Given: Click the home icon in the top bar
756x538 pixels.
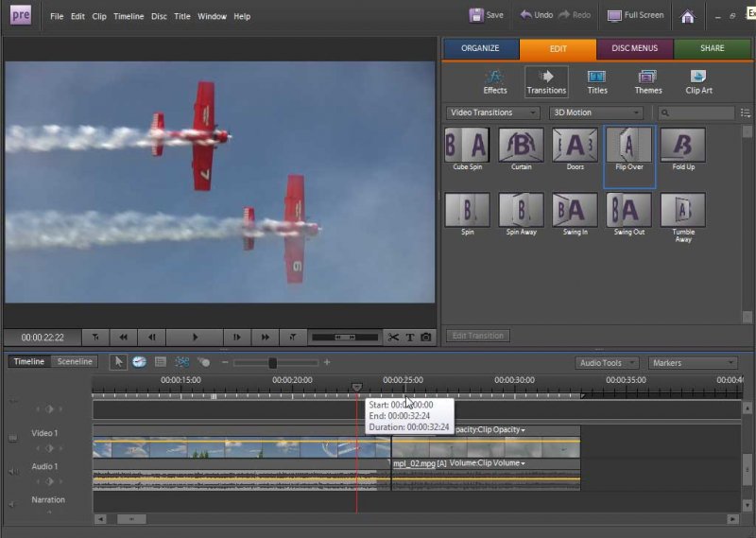Looking at the screenshot, I should click(x=688, y=16).
